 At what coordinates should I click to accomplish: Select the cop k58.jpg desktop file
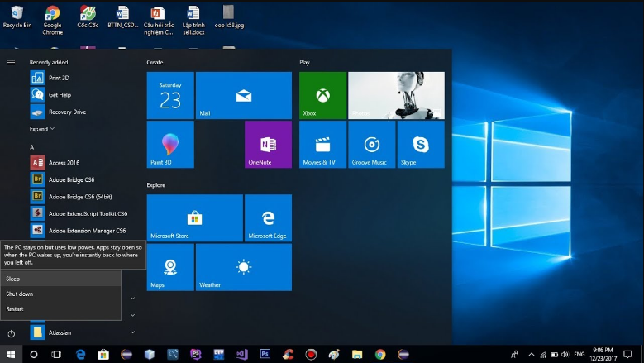point(229,17)
